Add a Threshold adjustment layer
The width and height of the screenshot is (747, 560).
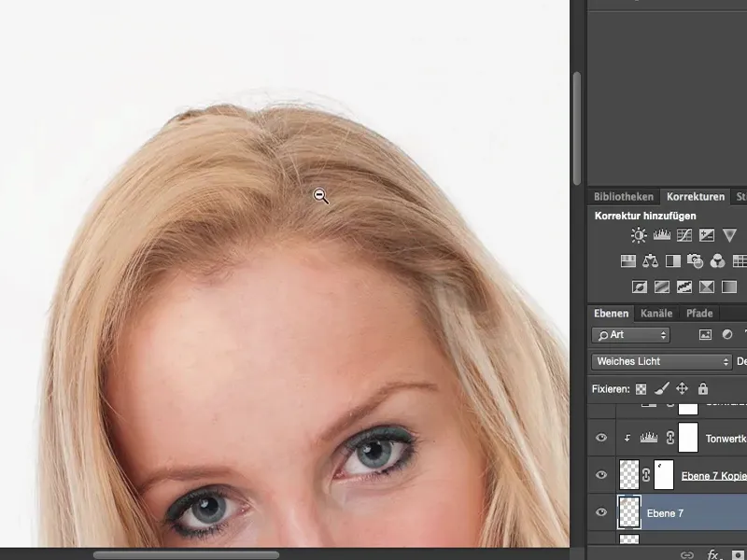684,287
